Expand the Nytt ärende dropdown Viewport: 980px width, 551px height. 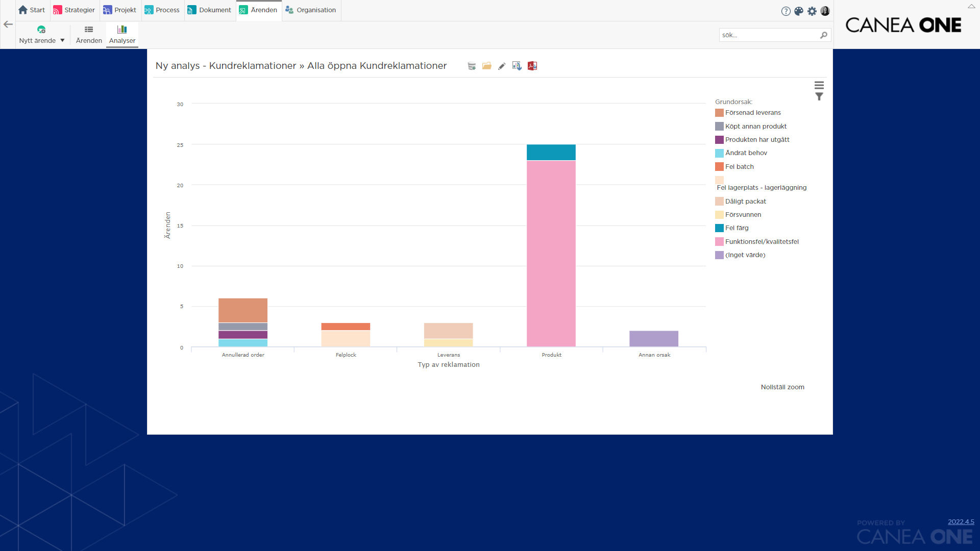62,40
